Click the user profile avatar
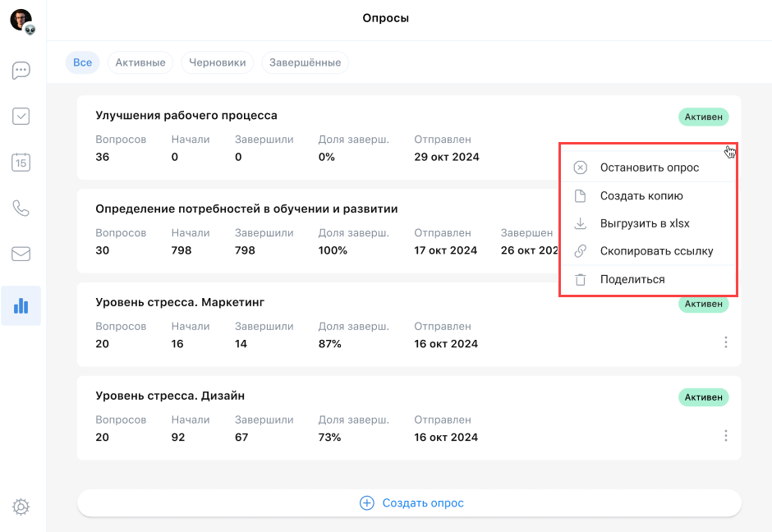Image resolution: width=772 pixels, height=532 pixels. click(21, 20)
